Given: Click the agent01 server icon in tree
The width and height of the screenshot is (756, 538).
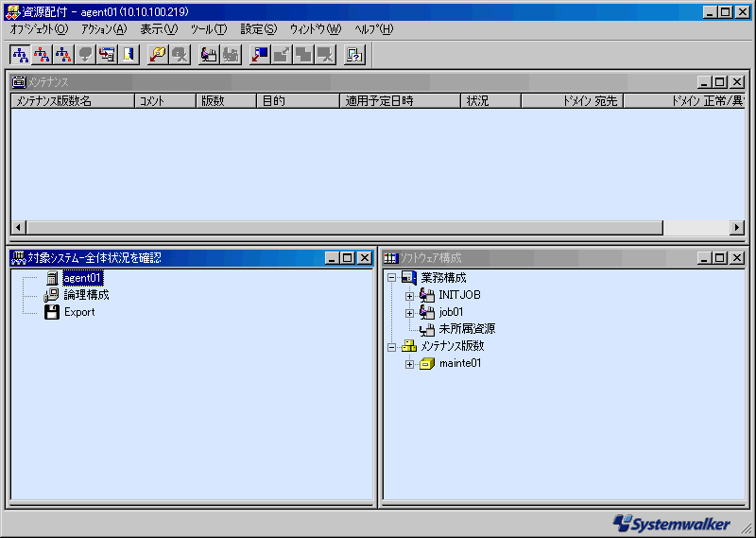Looking at the screenshot, I should click(x=52, y=278).
